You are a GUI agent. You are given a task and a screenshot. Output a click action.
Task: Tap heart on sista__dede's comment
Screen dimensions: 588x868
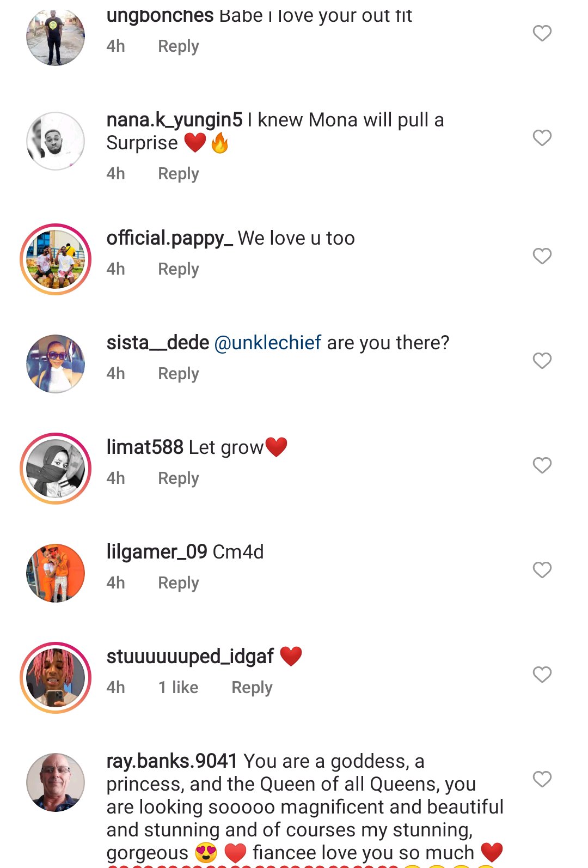coord(542,361)
